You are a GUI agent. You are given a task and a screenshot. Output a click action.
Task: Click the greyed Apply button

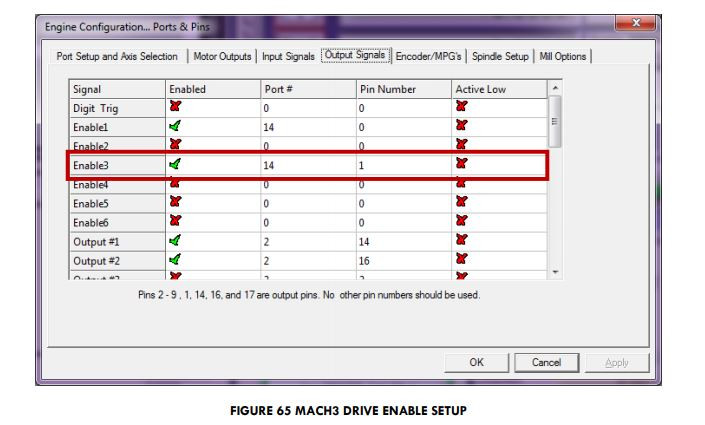click(617, 362)
